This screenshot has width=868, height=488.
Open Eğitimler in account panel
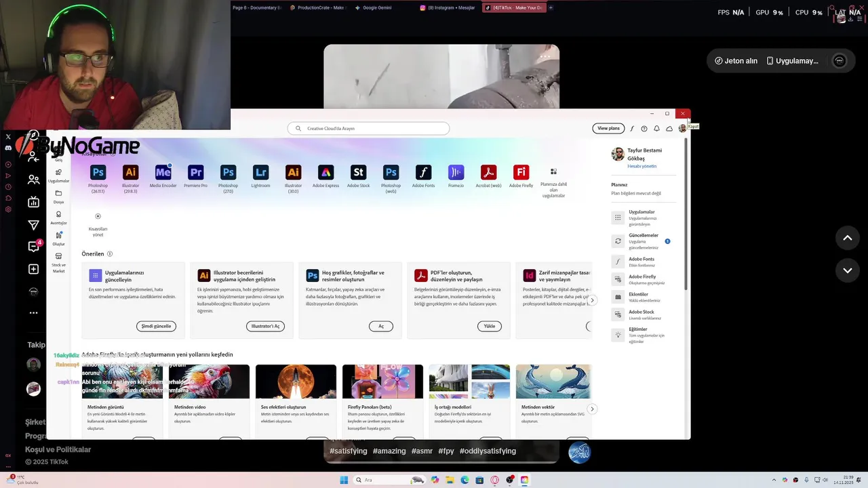coord(644,335)
